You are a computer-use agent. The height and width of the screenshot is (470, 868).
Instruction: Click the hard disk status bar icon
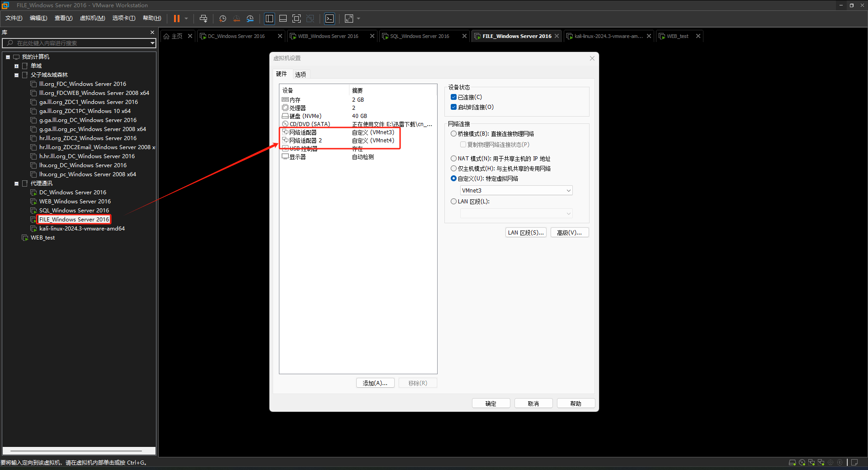click(x=792, y=462)
